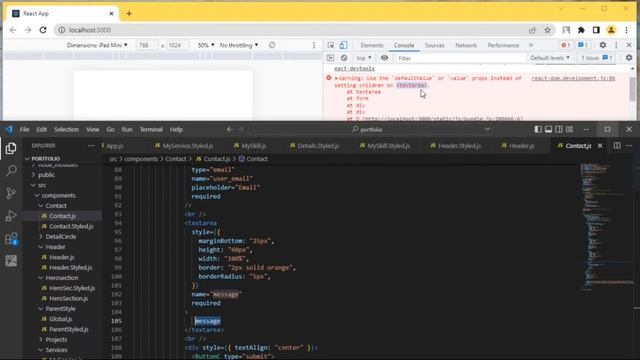
Task: Click the device width 768 field
Action: [x=146, y=45]
